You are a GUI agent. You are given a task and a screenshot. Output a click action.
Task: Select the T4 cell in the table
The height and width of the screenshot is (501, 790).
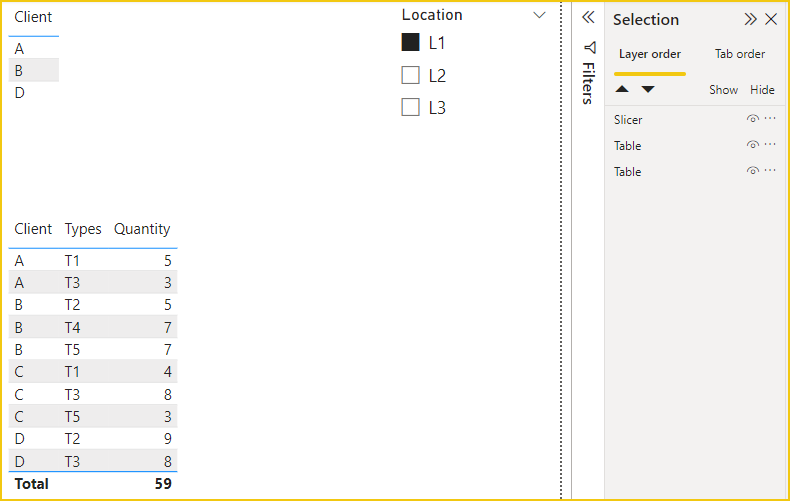tap(72, 328)
